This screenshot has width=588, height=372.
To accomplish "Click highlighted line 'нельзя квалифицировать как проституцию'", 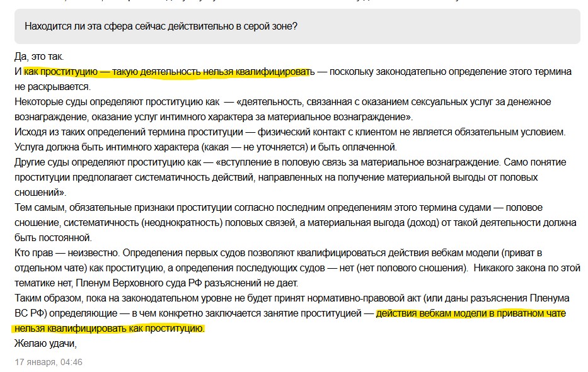I will [x=110, y=329].
